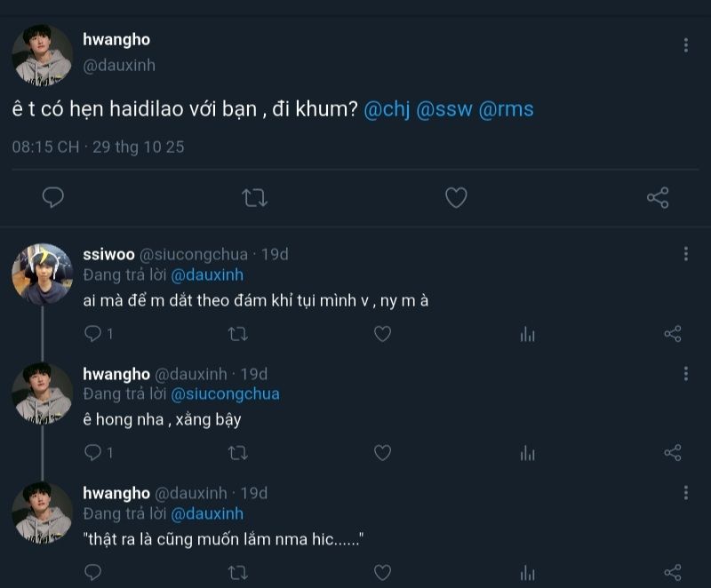711x588 pixels.
Task: Click the @chj mention link
Action: point(386,109)
